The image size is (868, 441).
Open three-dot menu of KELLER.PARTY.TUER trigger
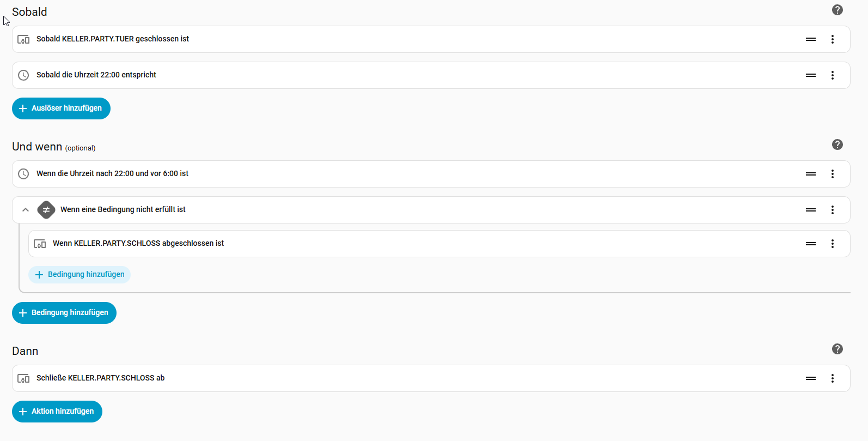(833, 39)
